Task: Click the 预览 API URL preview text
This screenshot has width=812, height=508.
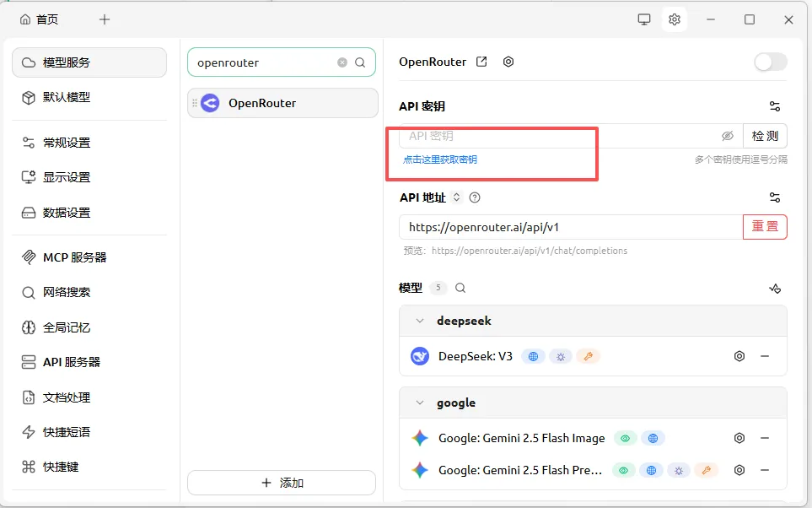Action: pos(515,251)
